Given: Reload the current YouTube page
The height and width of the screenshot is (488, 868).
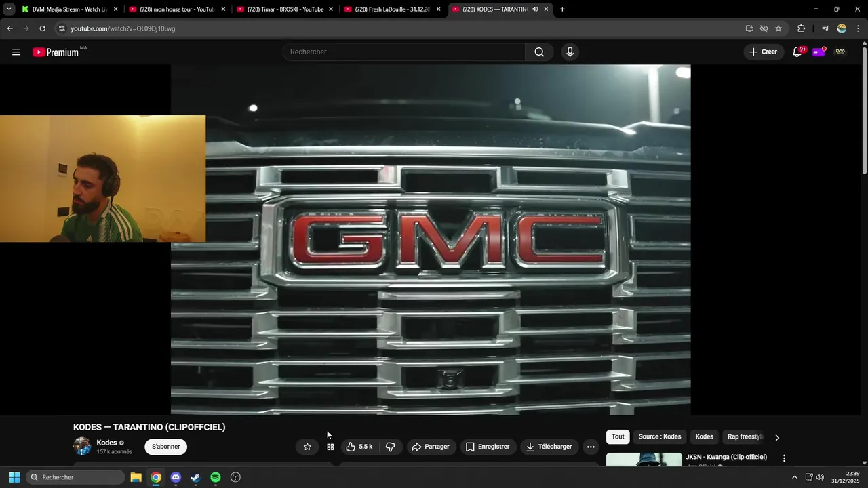Looking at the screenshot, I should click(x=42, y=28).
